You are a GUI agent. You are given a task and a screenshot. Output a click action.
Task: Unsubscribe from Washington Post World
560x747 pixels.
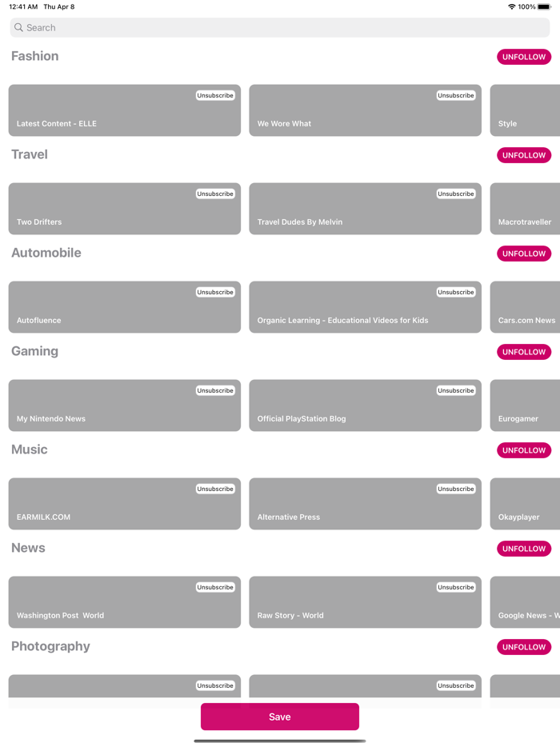tap(215, 587)
